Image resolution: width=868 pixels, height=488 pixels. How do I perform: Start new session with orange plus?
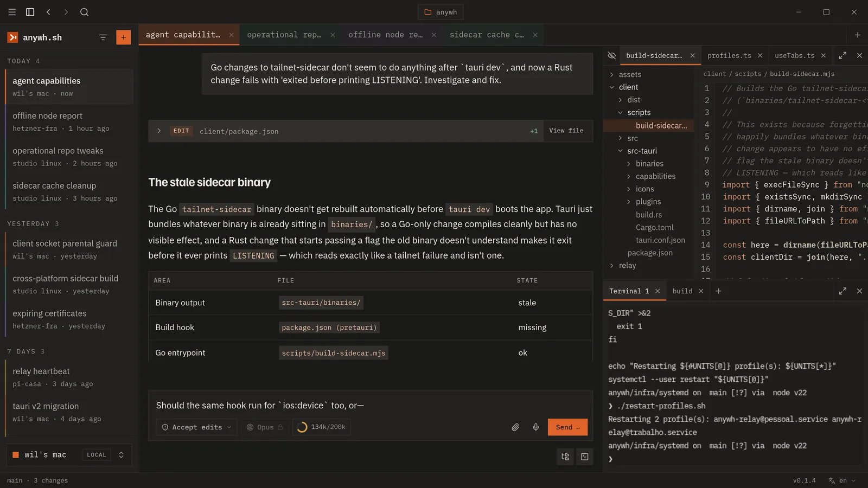pyautogui.click(x=124, y=37)
